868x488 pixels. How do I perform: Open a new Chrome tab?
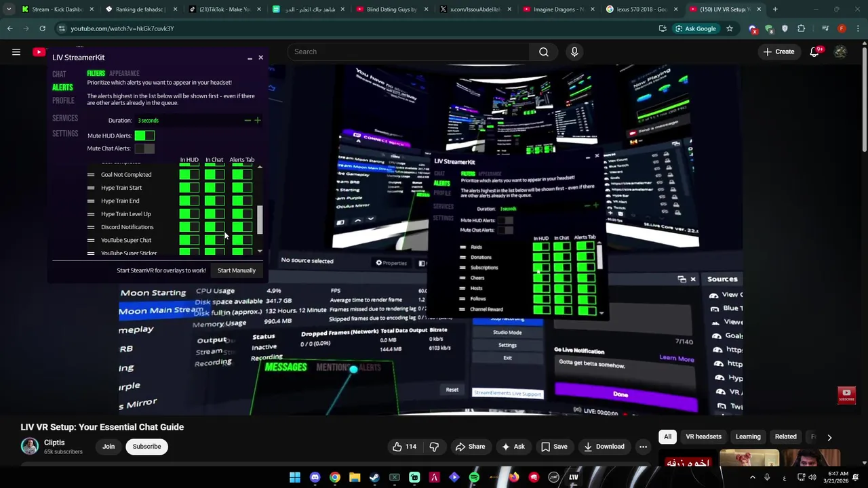coord(775,9)
